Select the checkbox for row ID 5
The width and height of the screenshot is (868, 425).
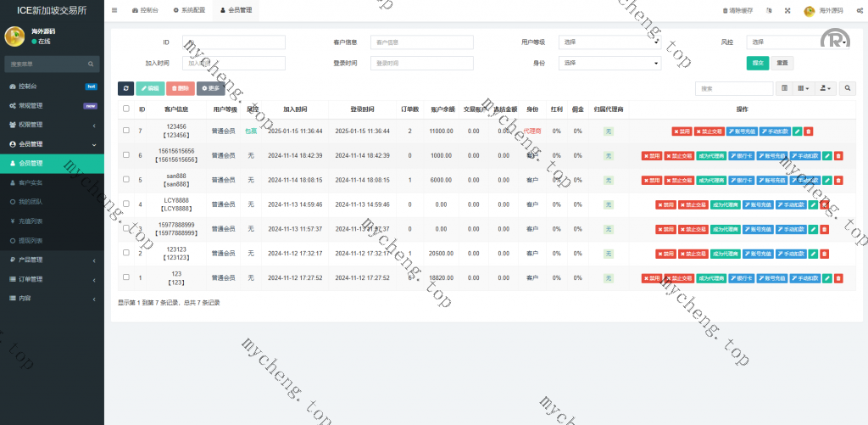tap(126, 180)
